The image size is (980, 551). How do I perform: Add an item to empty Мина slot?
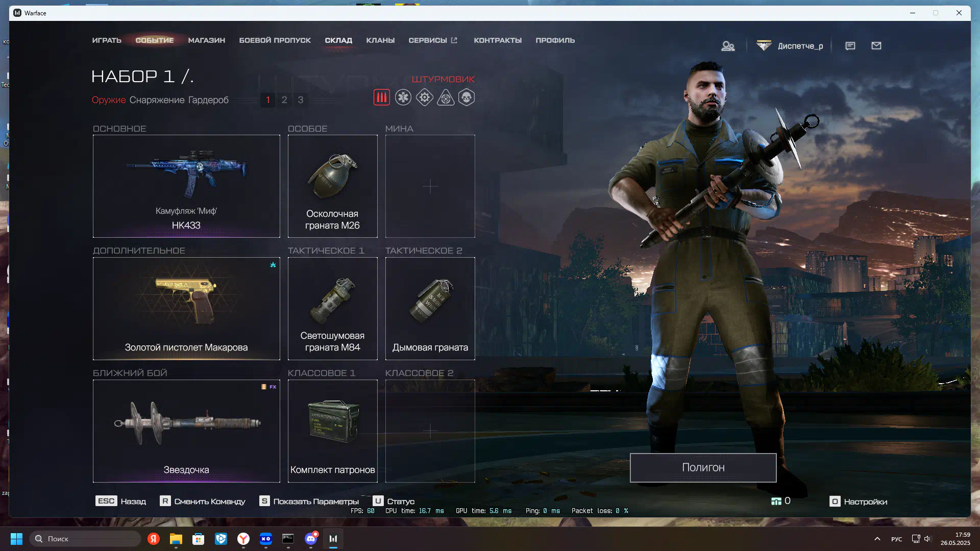click(430, 186)
